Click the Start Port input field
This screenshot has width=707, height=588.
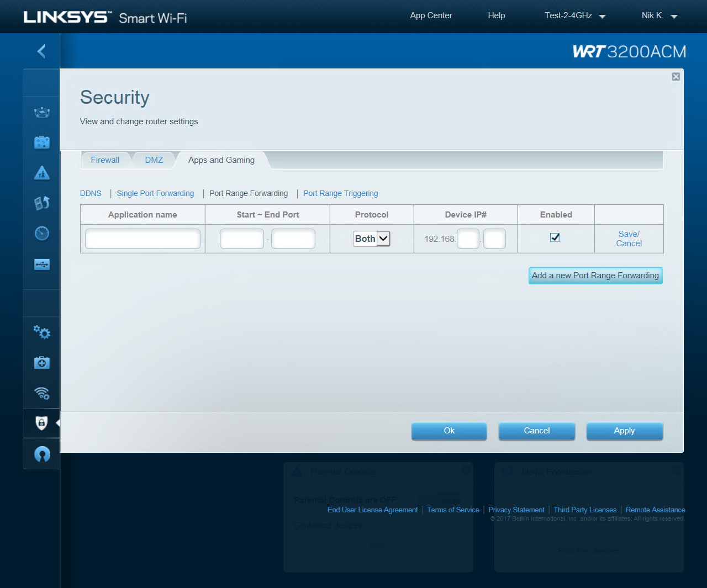pos(242,239)
